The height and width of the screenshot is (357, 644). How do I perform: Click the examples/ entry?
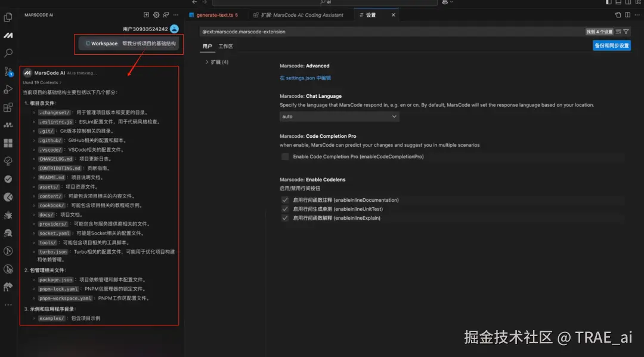click(52, 318)
